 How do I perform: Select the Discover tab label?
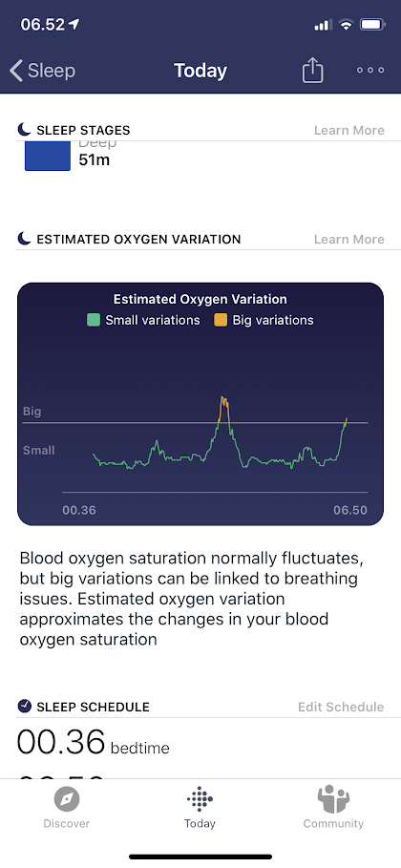tap(67, 823)
